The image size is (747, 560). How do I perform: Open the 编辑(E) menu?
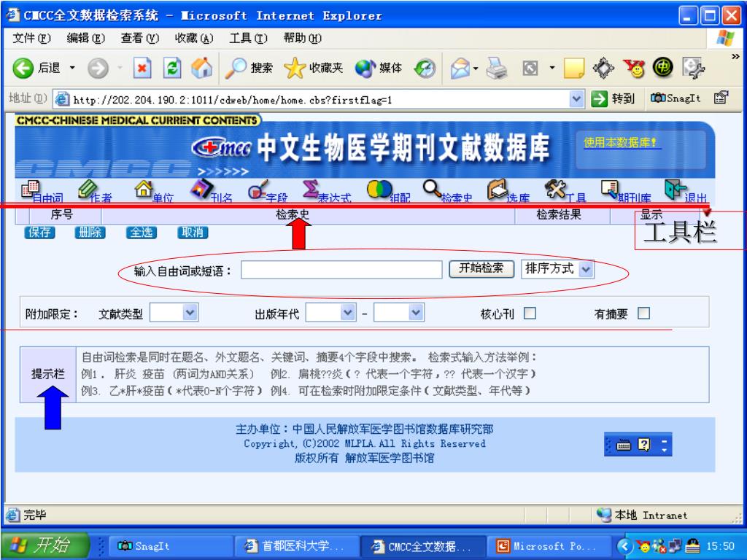[86, 38]
